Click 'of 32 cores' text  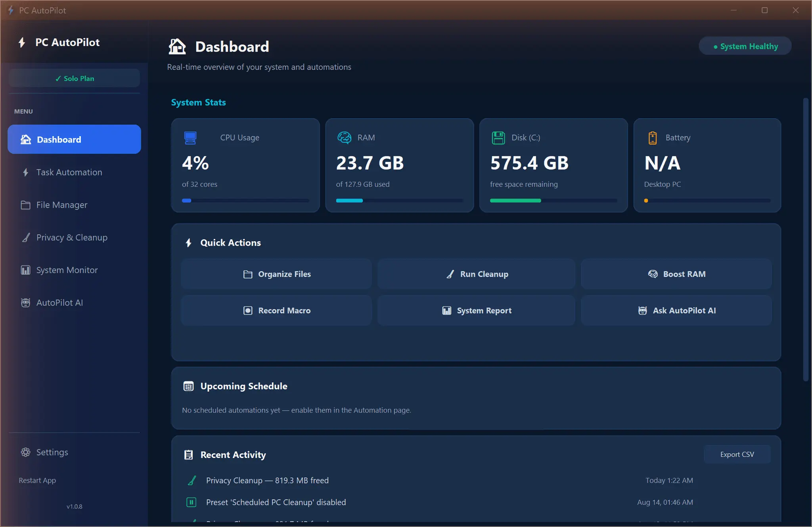(199, 184)
